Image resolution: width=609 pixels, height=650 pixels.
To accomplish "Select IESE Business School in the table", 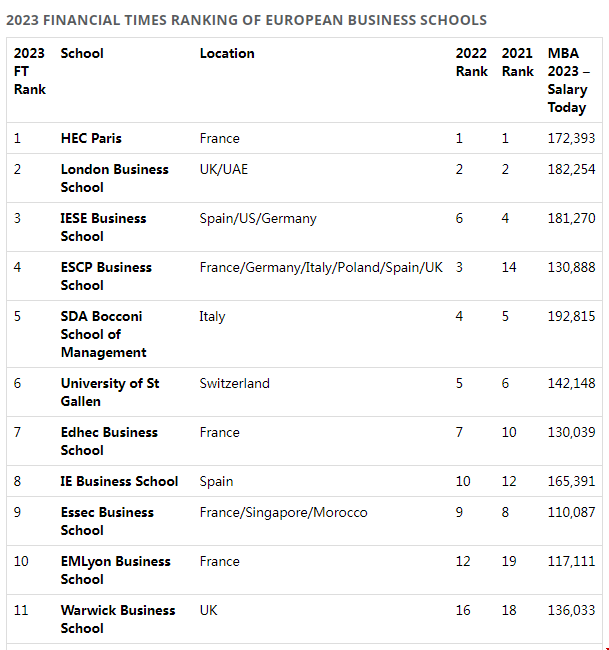I will pos(103,227).
